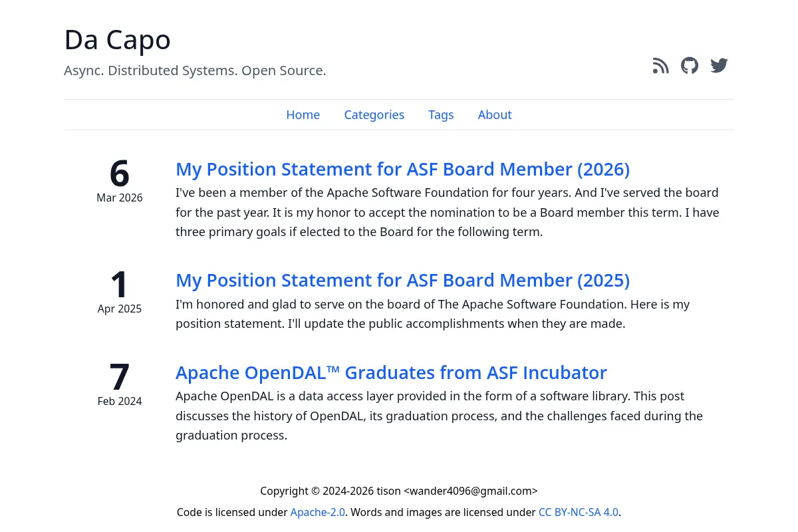Image resolution: width=798 pixels, height=532 pixels.
Task: Open Apache OpenDAL Graduates post
Action: [x=391, y=372]
